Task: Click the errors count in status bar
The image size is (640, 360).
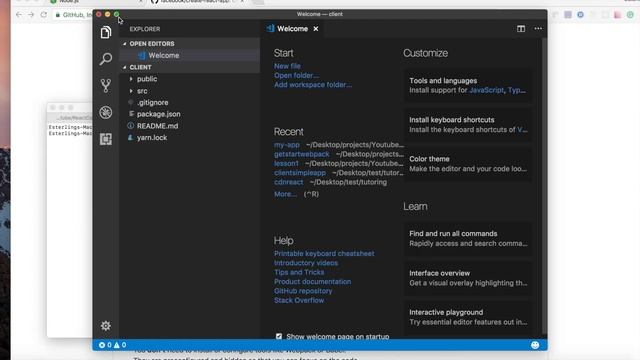Action: point(105,345)
